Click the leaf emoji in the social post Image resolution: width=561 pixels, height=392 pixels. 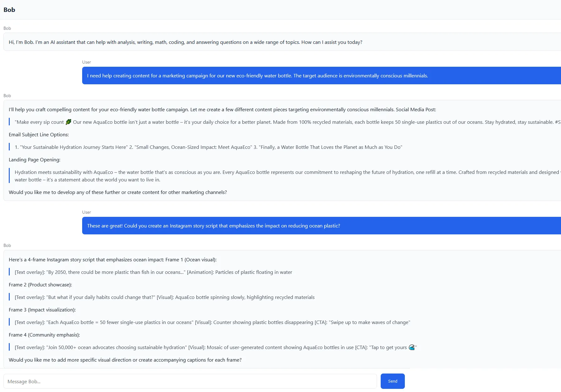[68, 122]
